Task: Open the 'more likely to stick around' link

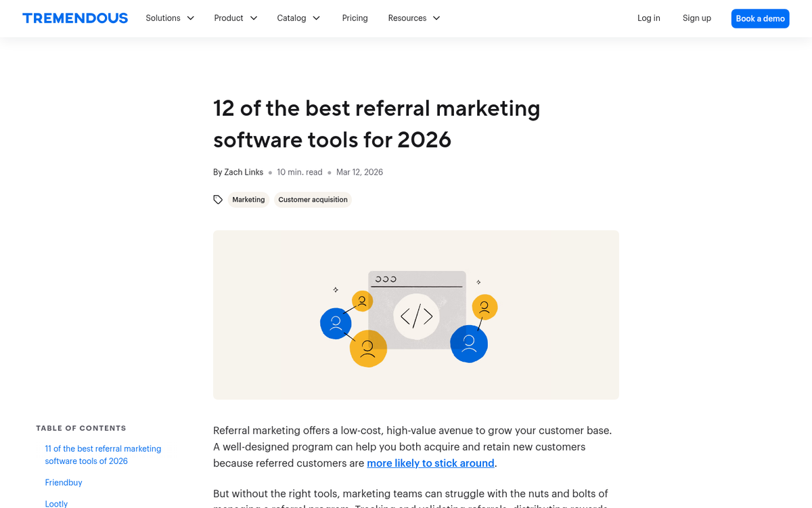Action: [430, 463]
